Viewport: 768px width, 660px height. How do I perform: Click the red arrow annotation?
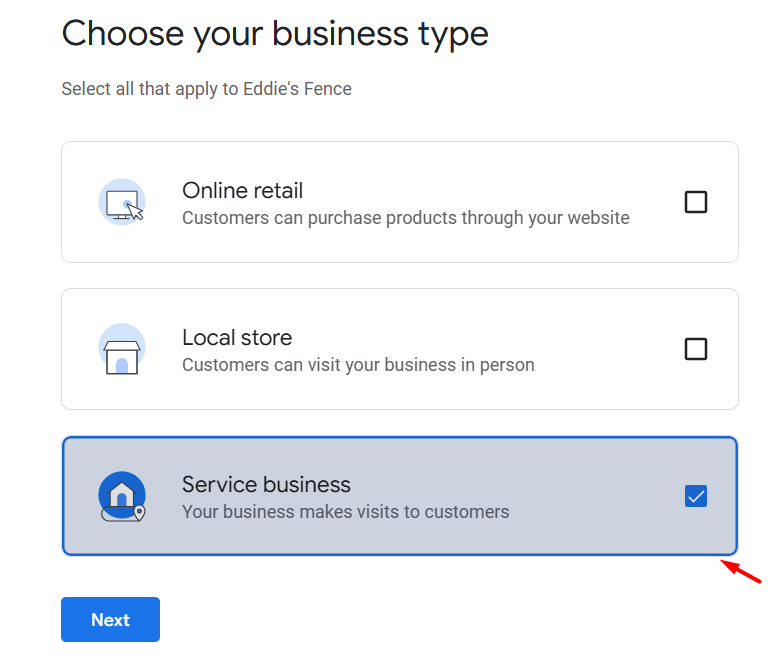[x=741, y=572]
